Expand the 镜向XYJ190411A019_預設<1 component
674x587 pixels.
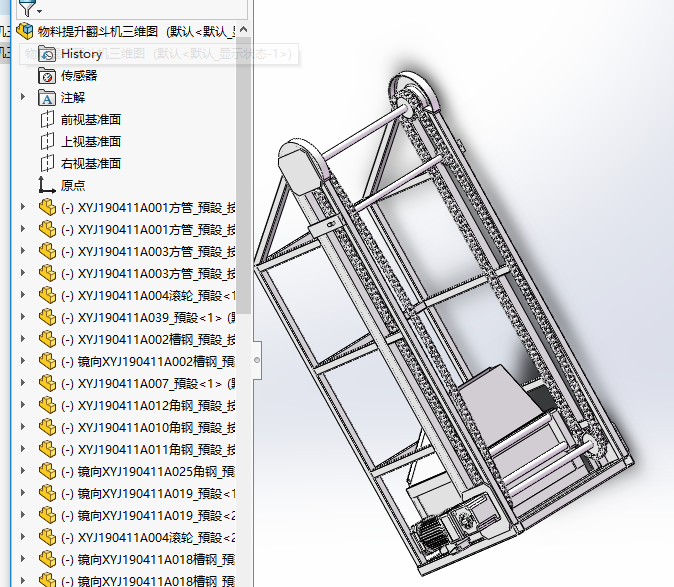point(23,493)
